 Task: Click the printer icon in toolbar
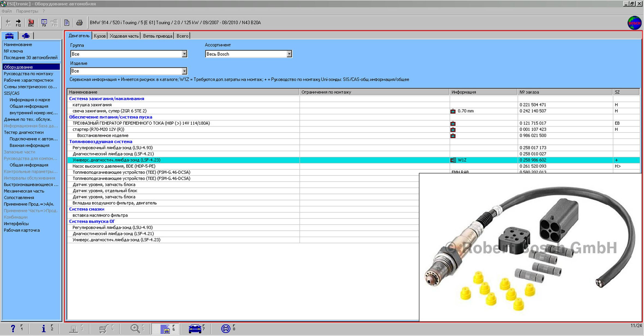click(x=79, y=23)
